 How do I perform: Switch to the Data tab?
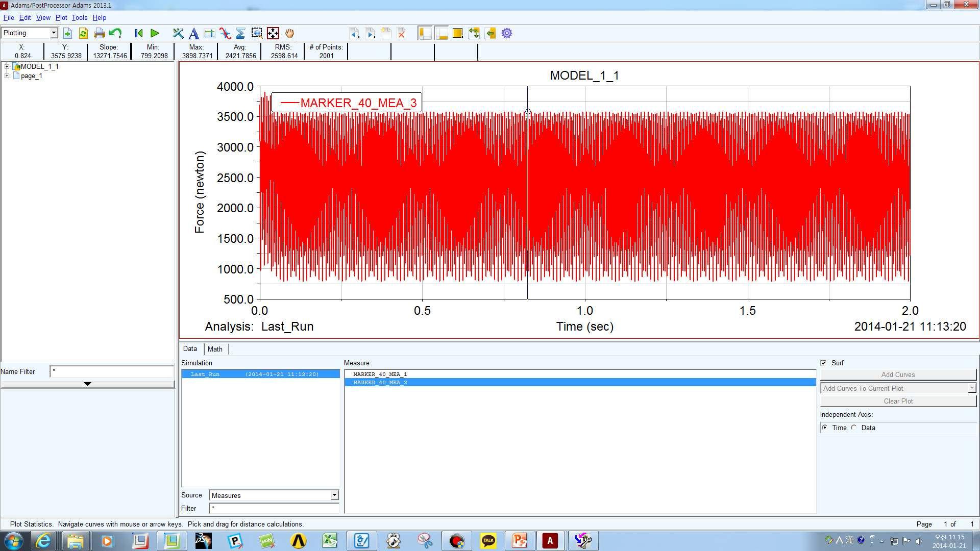point(190,349)
